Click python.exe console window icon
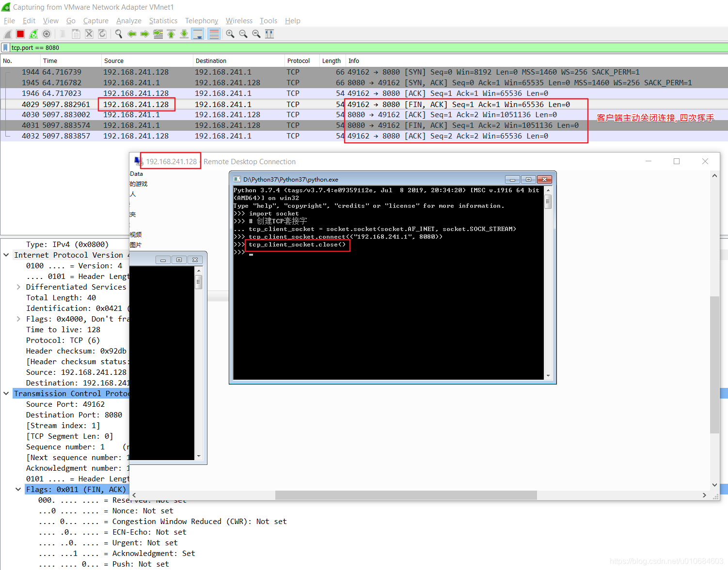The width and height of the screenshot is (728, 570). point(237,179)
